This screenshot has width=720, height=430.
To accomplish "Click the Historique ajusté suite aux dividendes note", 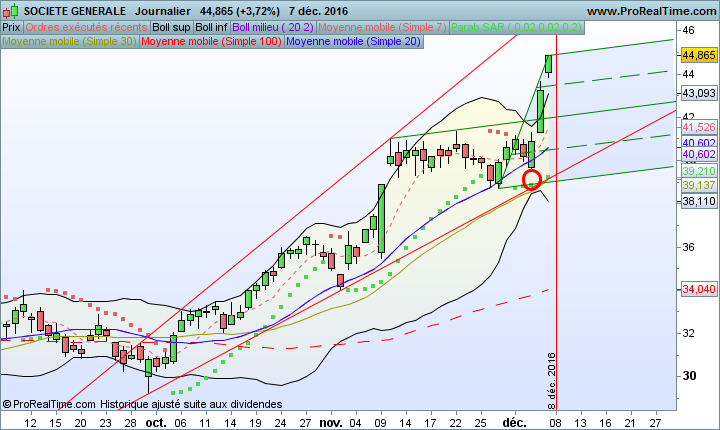I will click(x=191, y=404).
